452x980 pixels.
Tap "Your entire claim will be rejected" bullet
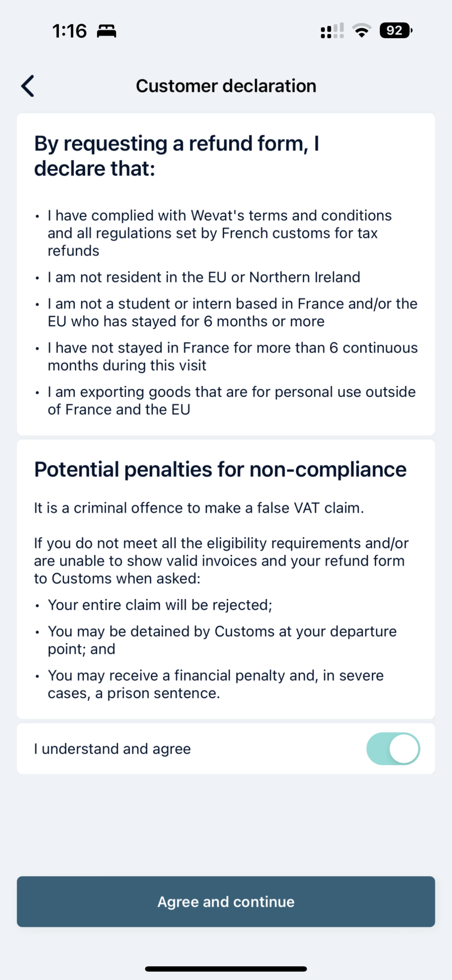(x=160, y=605)
